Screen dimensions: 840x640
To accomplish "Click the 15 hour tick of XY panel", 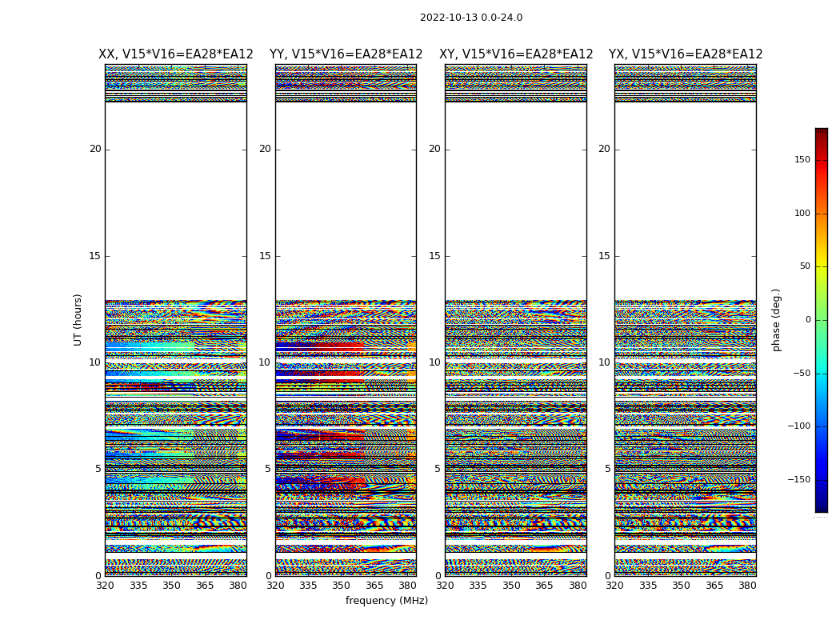I will pyautogui.click(x=435, y=256).
